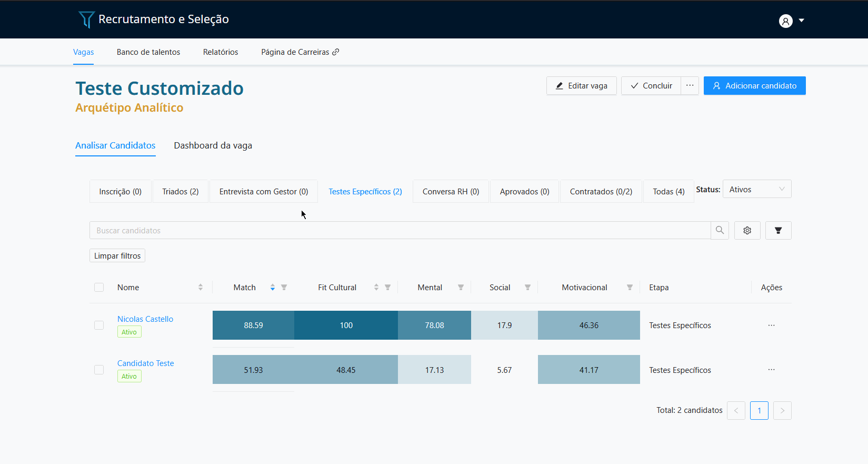Image resolution: width=868 pixels, height=464 pixels.
Task: Sort candidates by Nome column
Action: (x=201, y=288)
